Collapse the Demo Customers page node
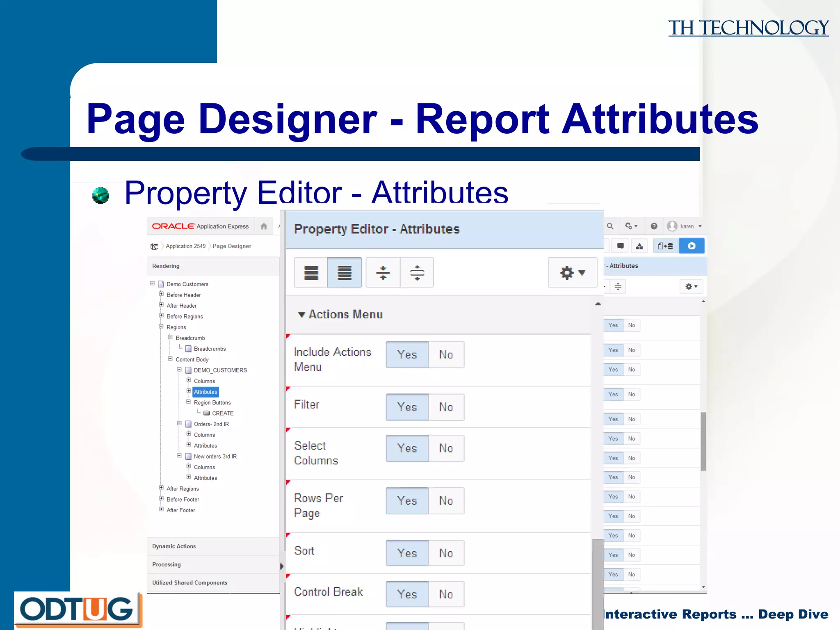 pos(153,283)
